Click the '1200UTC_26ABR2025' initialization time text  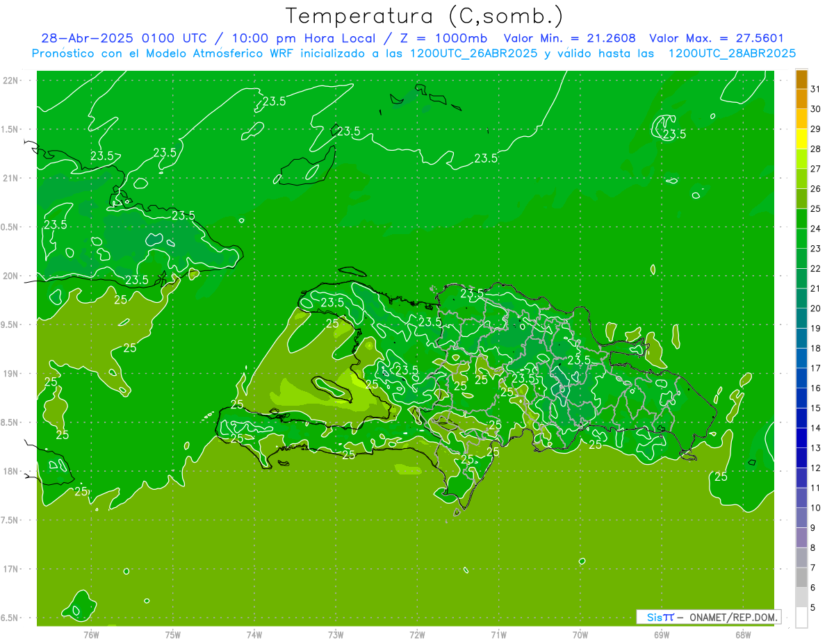pyautogui.click(x=472, y=53)
